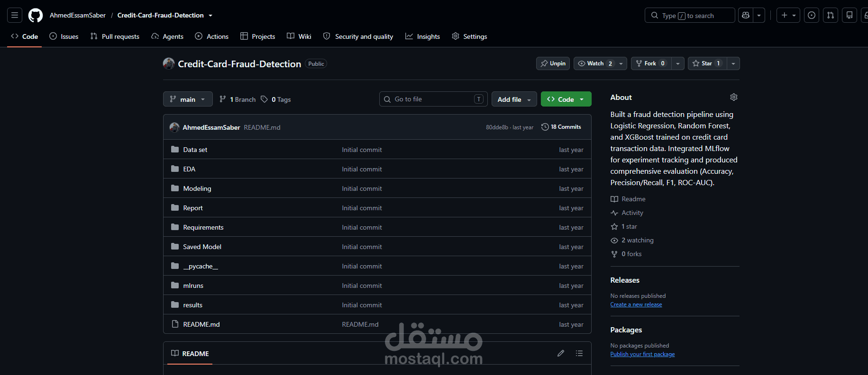Go to the Settings tab

[469, 36]
